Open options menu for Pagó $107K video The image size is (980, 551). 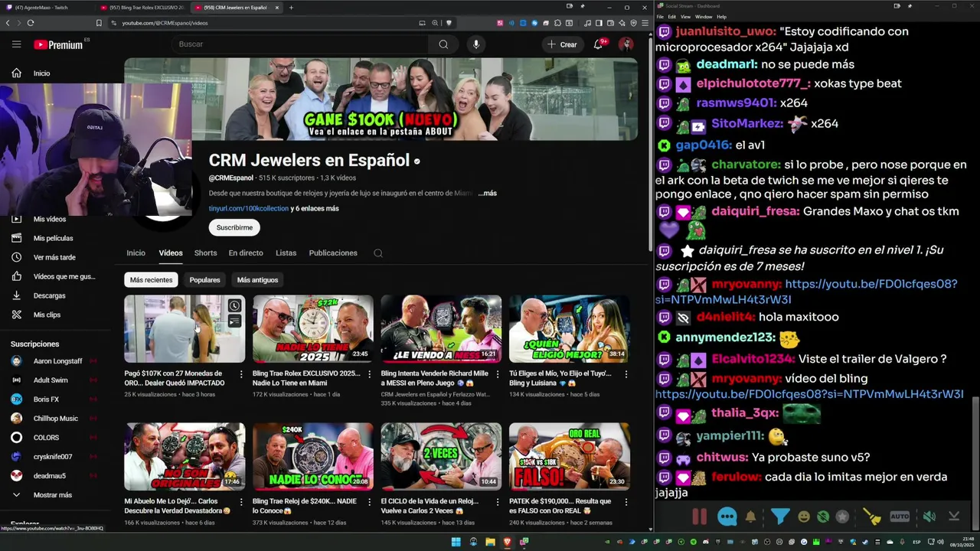pos(241,374)
